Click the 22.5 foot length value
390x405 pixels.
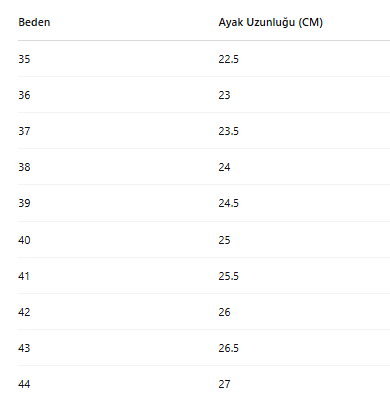coord(229,59)
